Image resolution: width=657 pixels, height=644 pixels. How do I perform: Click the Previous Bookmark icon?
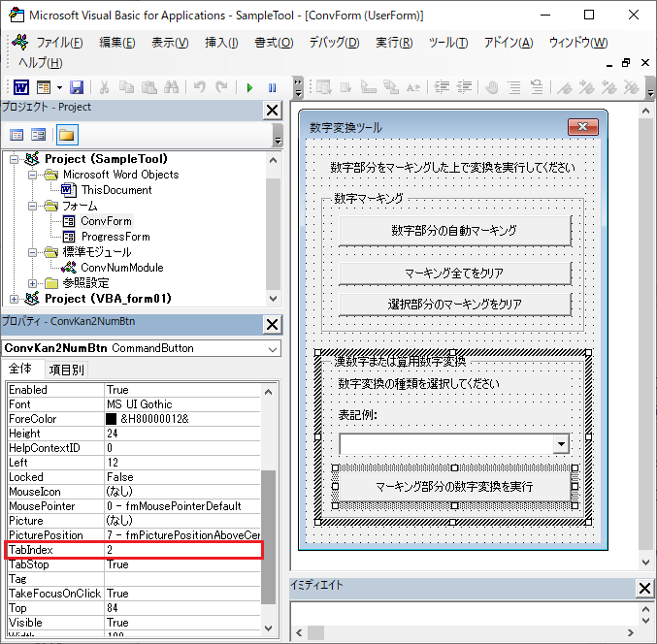[608, 87]
